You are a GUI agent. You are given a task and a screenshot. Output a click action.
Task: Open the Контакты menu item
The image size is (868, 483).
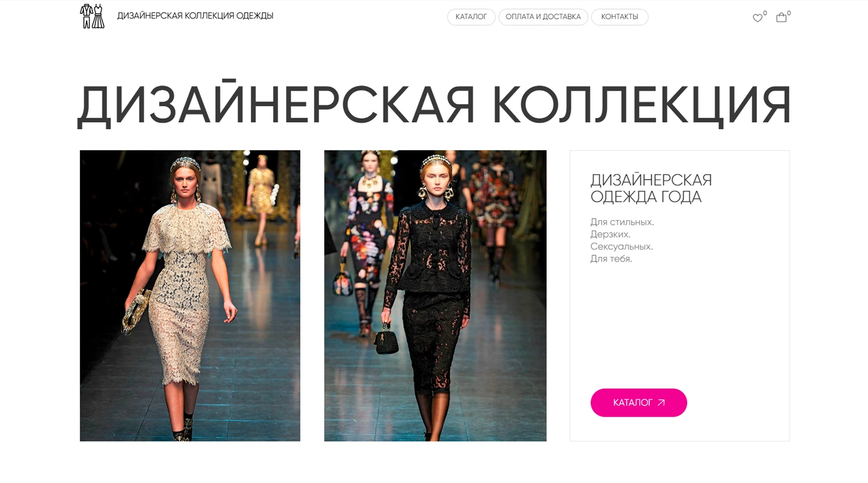[619, 17]
